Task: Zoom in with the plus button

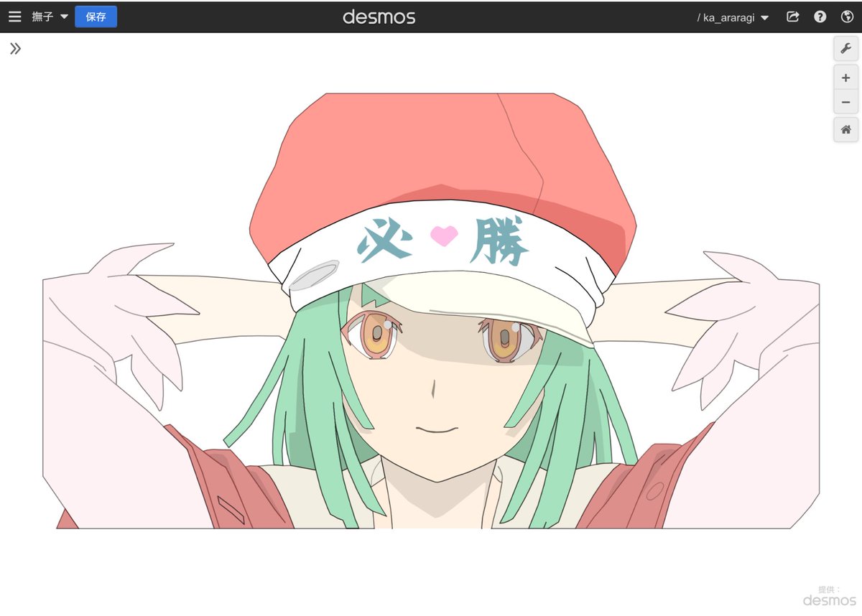Action: (845, 78)
